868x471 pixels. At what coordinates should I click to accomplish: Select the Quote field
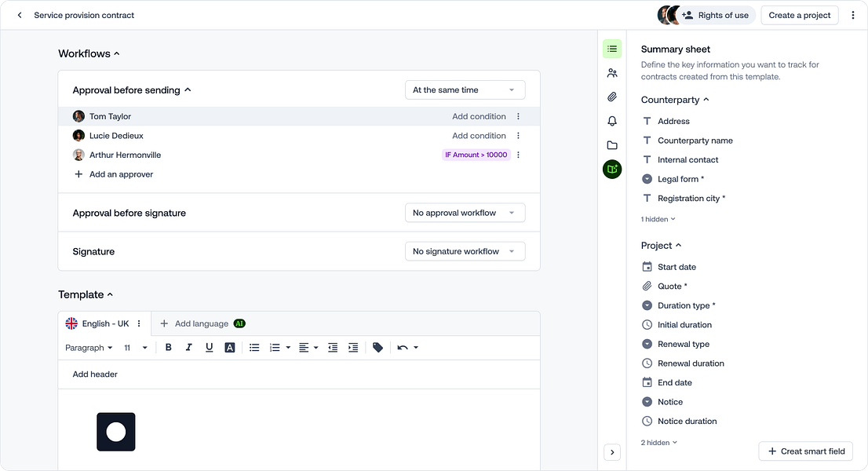pyautogui.click(x=665, y=287)
